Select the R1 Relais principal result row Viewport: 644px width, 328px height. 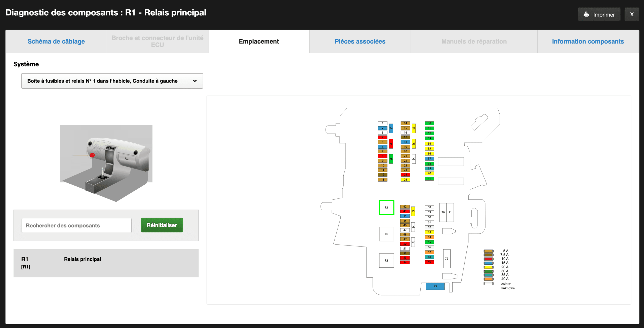tap(106, 263)
